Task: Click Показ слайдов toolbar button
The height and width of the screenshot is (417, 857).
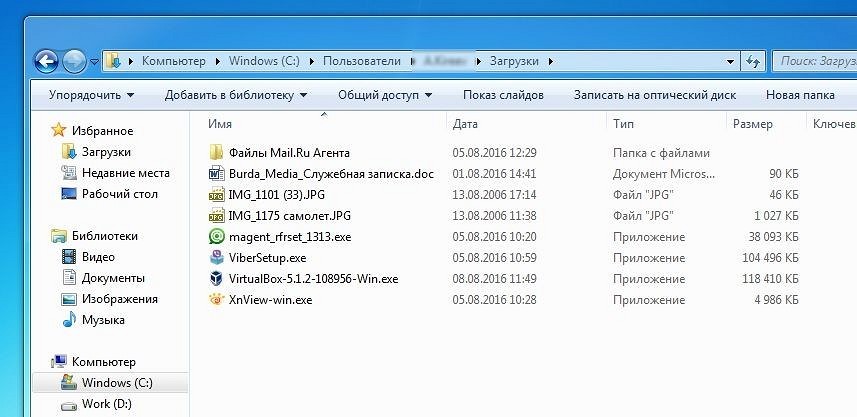Action: click(x=503, y=95)
